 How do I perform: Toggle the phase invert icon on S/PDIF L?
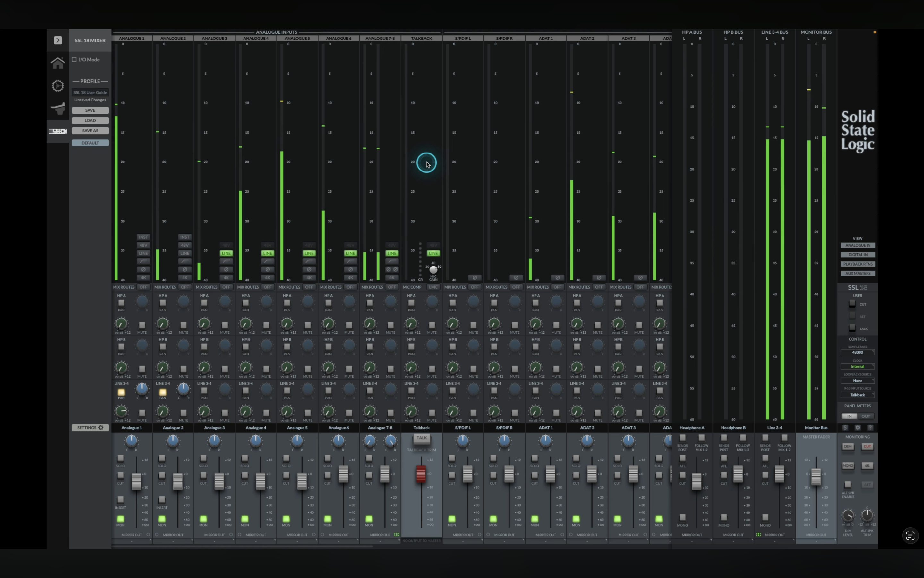(475, 277)
